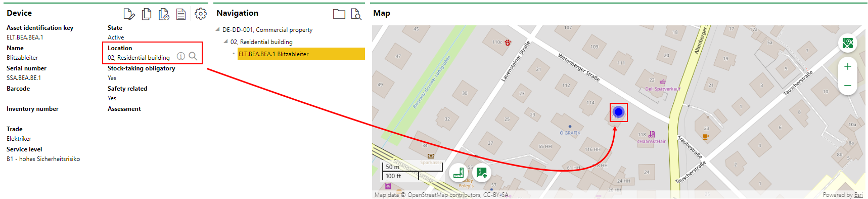Click the add location marker tool on map

coord(482,173)
